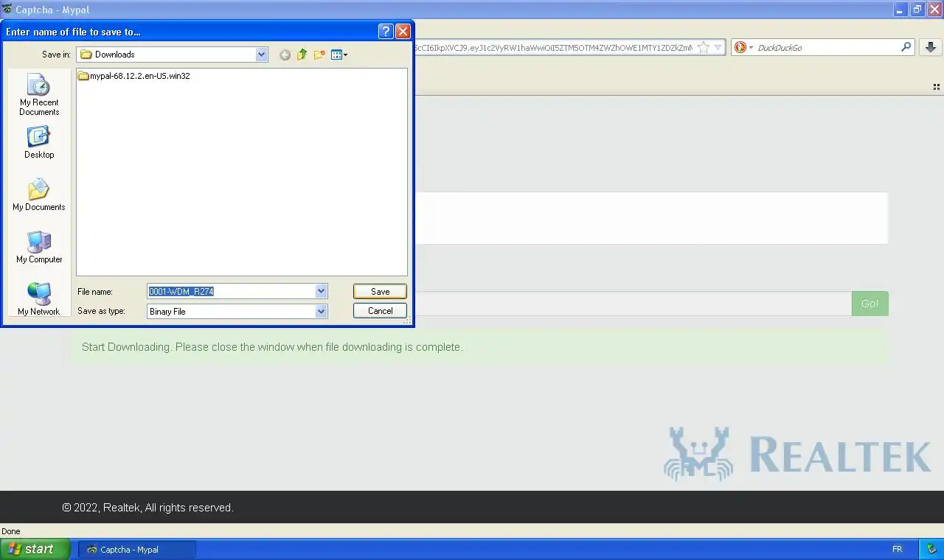Go up one folder level
Screen dimensions: 944x560
tap(302, 55)
